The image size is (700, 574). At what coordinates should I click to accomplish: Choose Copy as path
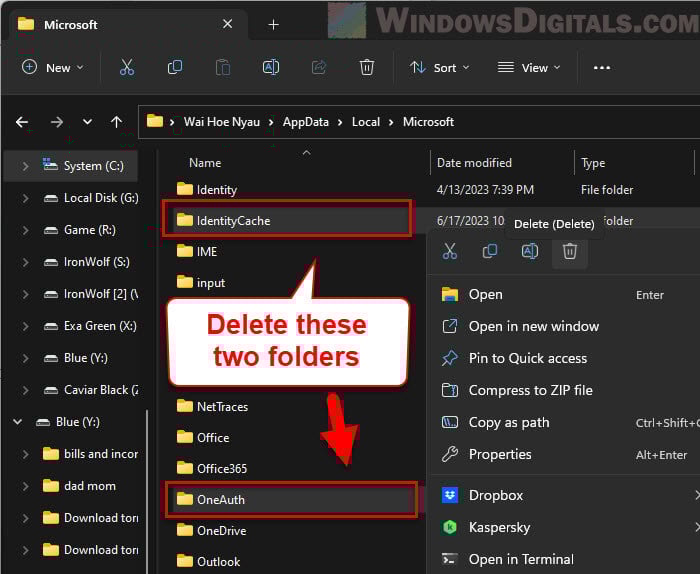coord(565,422)
